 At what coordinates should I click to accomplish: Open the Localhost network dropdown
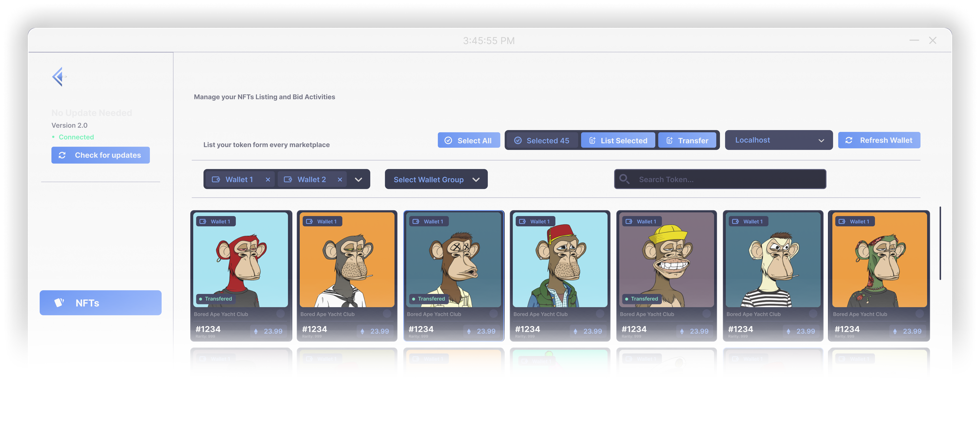pyautogui.click(x=779, y=140)
